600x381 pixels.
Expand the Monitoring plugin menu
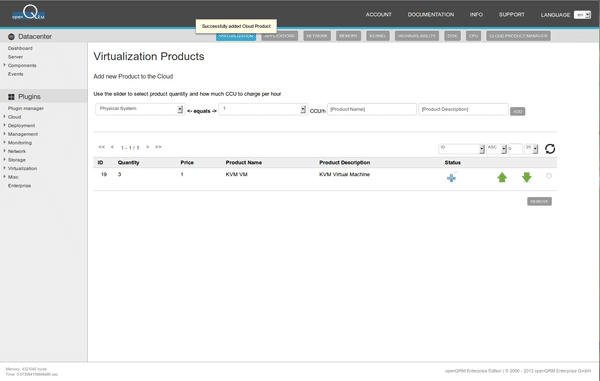[x=5, y=142]
